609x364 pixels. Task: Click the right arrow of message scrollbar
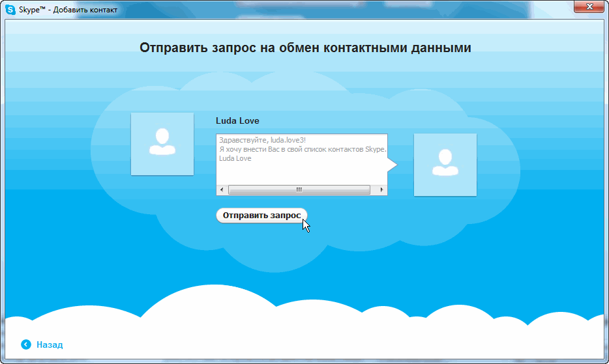point(381,189)
